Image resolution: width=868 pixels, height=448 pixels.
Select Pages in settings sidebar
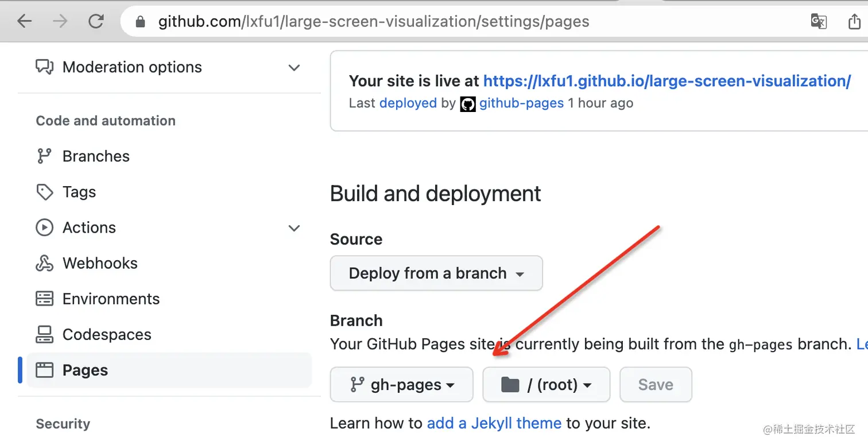click(169, 370)
